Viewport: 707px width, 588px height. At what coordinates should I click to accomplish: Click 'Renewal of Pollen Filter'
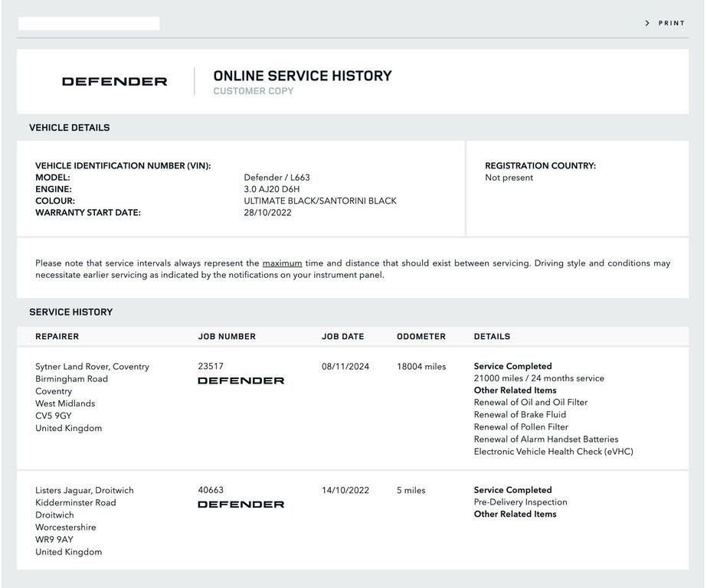521,426
